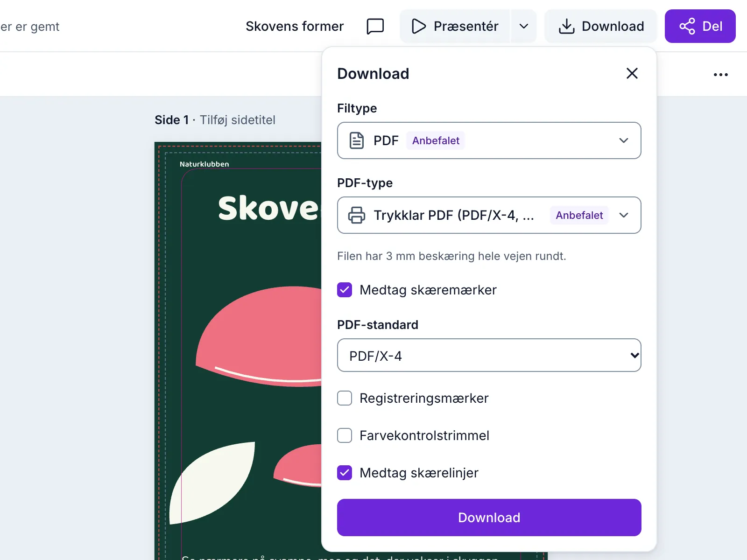The height and width of the screenshot is (560, 747).
Task: Open the comments speech bubble icon
Action: click(x=375, y=26)
